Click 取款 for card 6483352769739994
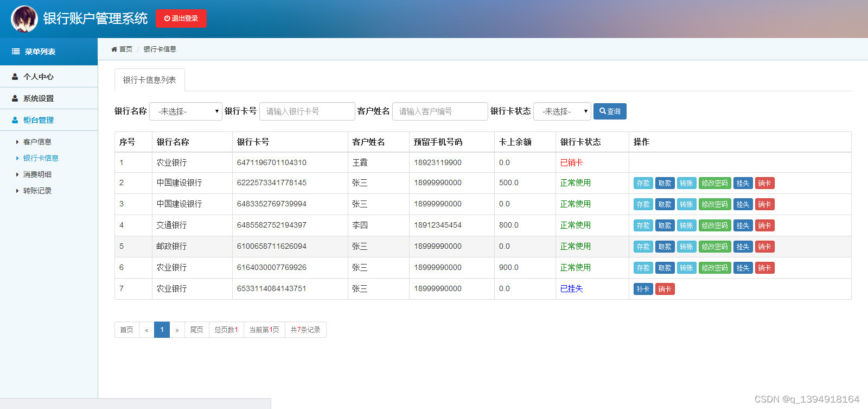This screenshot has height=409, width=868. coord(665,205)
